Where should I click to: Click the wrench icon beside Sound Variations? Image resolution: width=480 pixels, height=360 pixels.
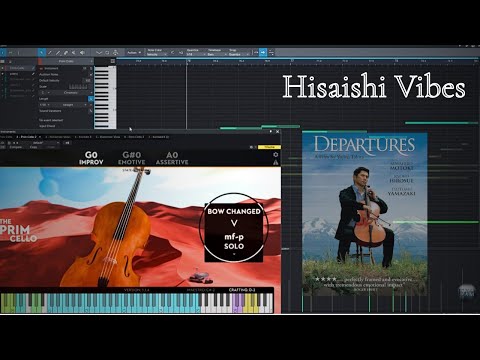[x=90, y=111]
